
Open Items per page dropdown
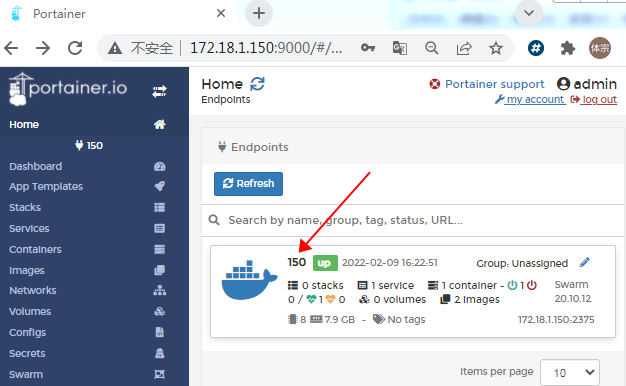(x=570, y=372)
